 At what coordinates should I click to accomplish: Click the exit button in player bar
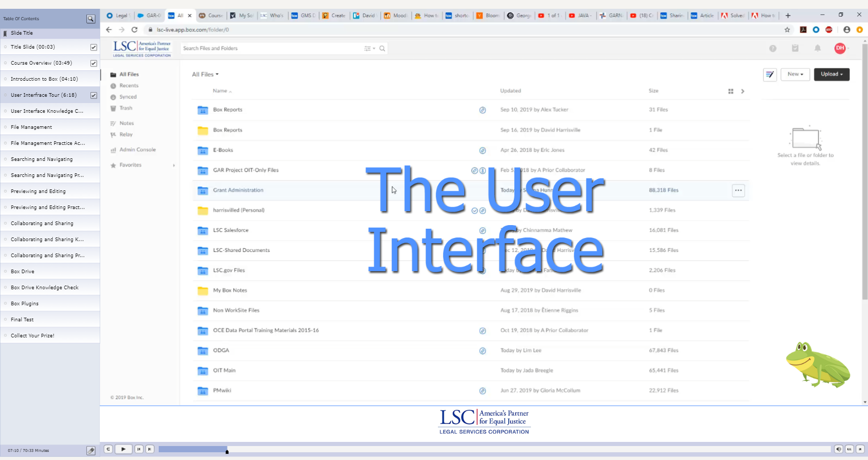[860, 449]
